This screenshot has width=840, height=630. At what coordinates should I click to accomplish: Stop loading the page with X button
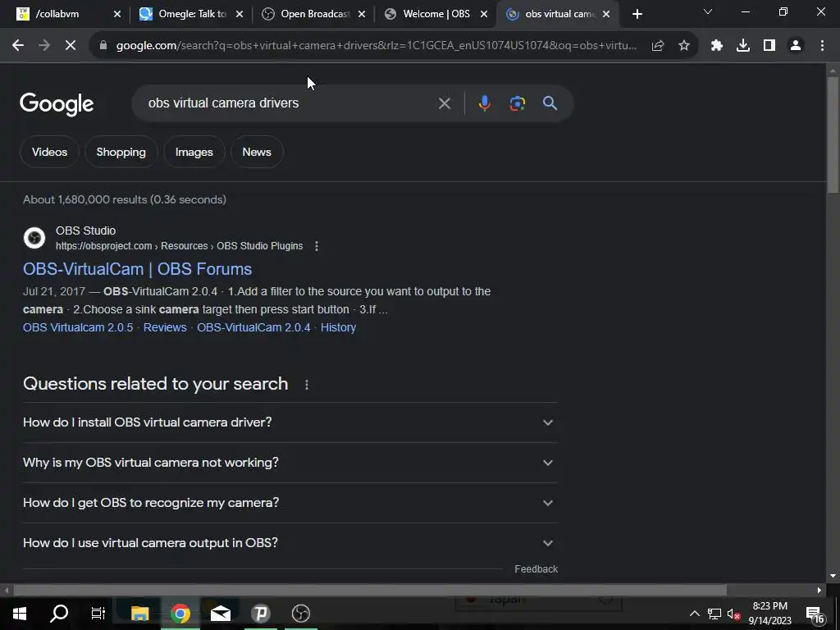tap(71, 46)
